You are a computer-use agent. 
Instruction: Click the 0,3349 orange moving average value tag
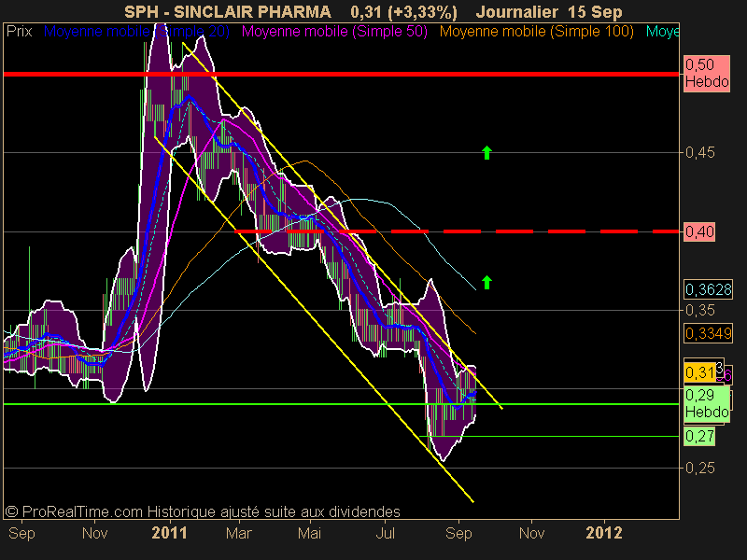(x=708, y=333)
